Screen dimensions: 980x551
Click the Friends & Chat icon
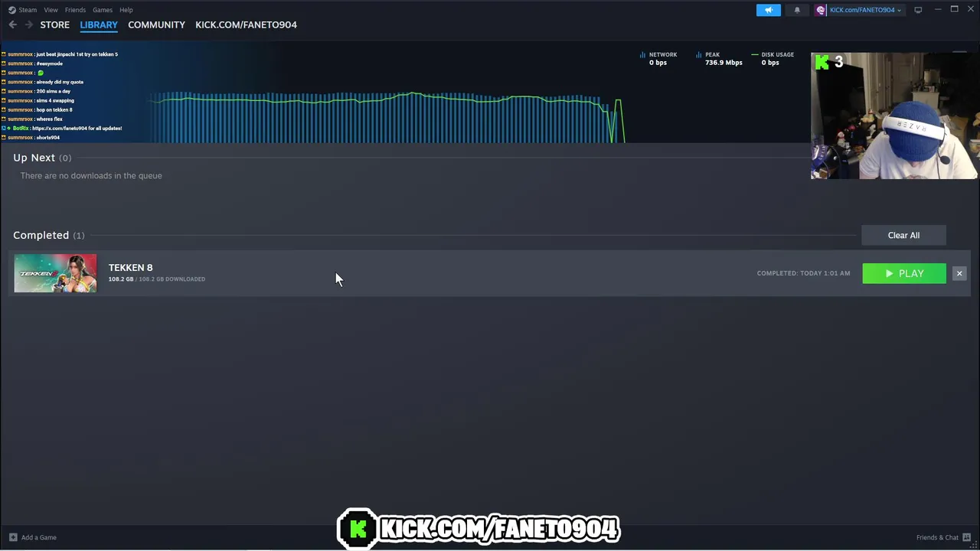(967, 537)
